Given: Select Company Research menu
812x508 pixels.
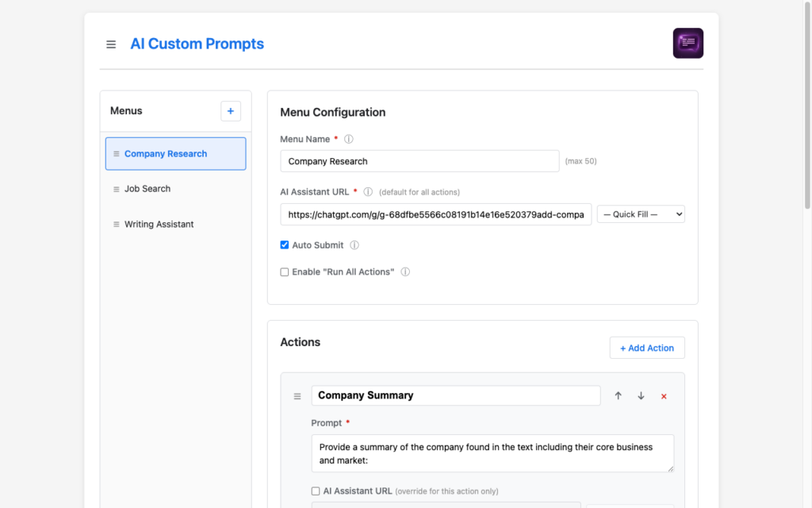Looking at the screenshot, I should click(x=175, y=153).
